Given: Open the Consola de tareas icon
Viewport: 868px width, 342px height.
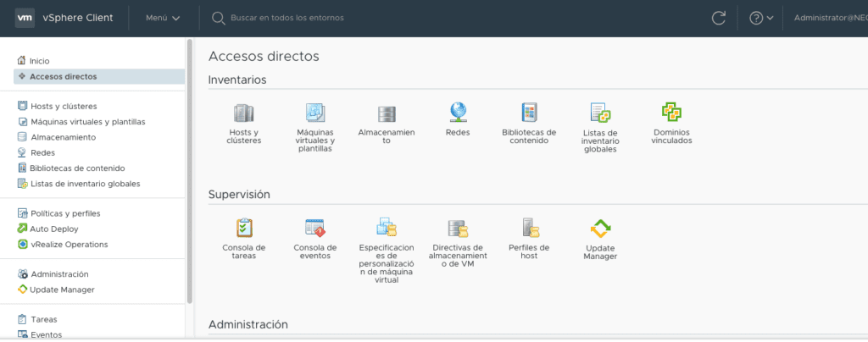Looking at the screenshot, I should pyautogui.click(x=244, y=228).
